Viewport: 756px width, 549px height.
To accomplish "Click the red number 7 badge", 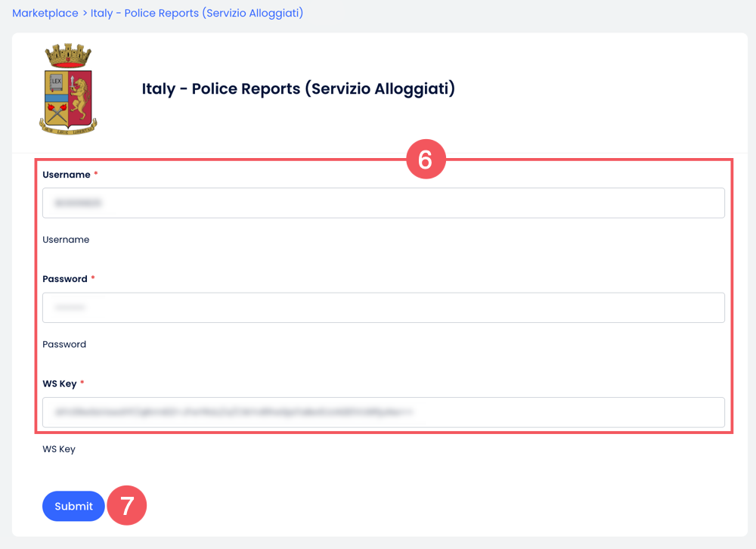I will click(x=127, y=505).
